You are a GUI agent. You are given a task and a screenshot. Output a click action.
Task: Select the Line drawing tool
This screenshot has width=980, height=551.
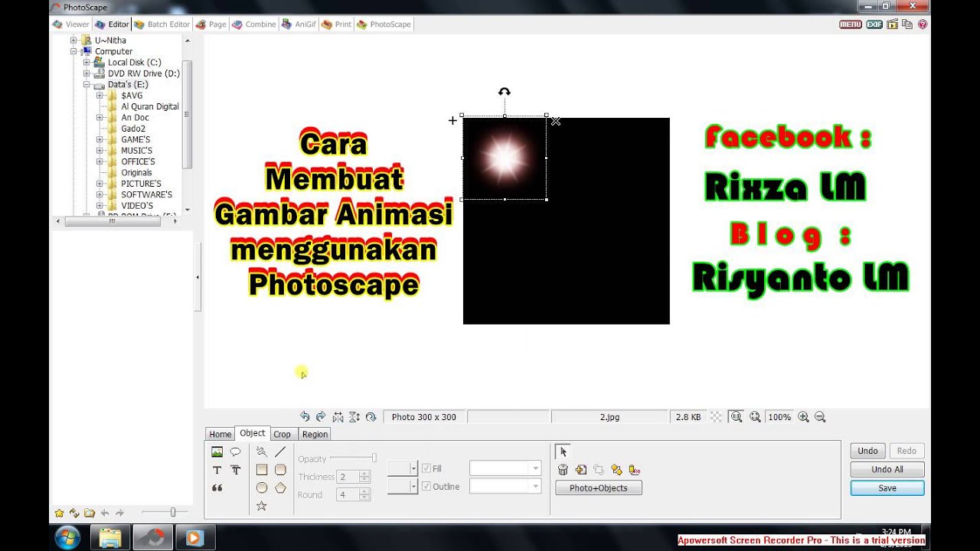[x=280, y=452]
